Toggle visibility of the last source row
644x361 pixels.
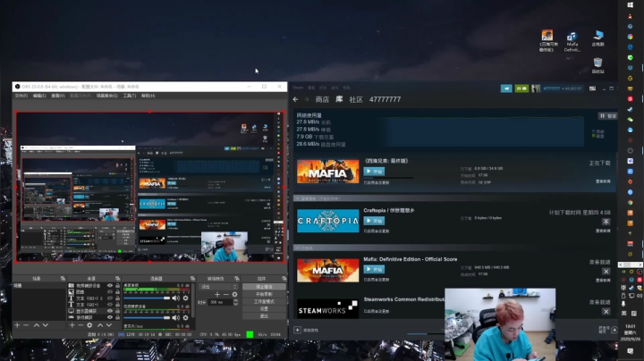click(110, 317)
